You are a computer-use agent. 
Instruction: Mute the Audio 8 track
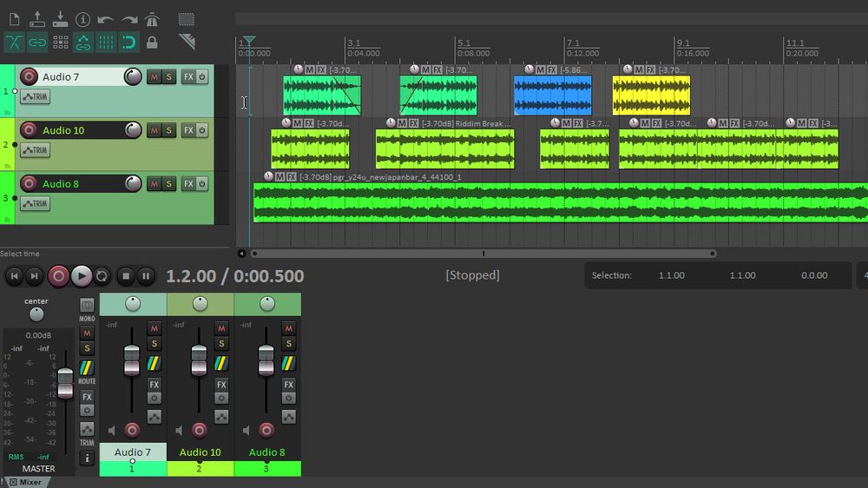(x=154, y=183)
